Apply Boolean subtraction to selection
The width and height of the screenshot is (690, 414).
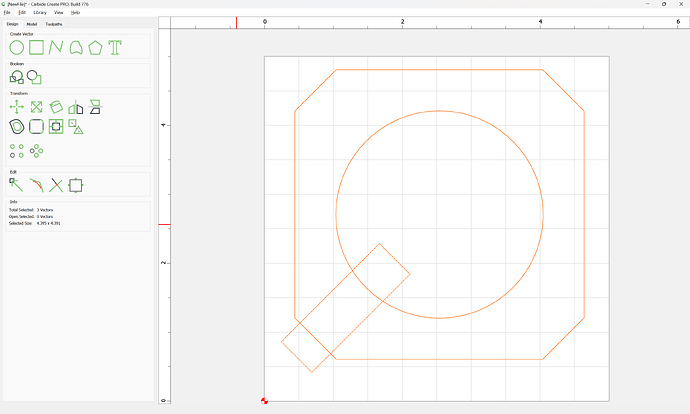34,77
